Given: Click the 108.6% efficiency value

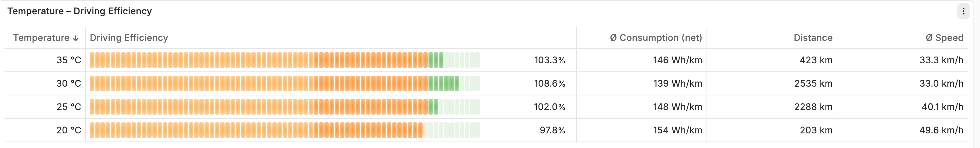Looking at the screenshot, I should point(549,83).
